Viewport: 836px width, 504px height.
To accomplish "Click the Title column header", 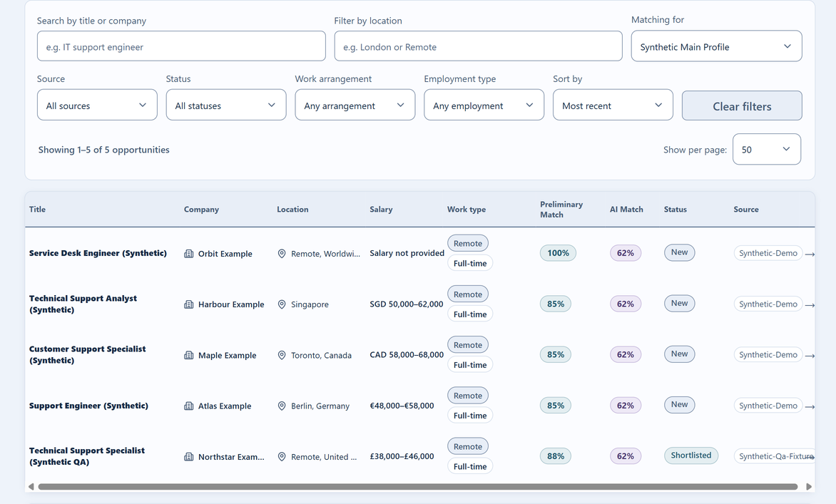I will pyautogui.click(x=37, y=210).
